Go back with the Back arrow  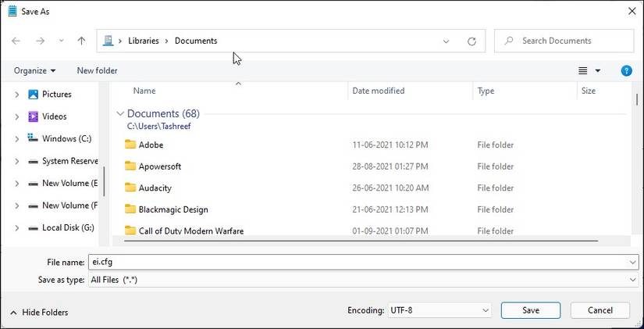(x=16, y=41)
